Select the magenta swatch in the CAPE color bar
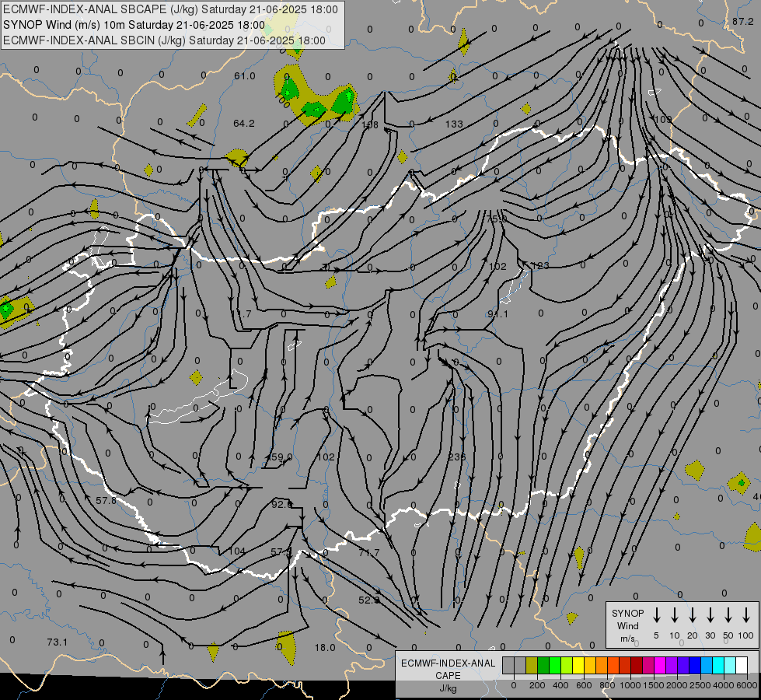Viewport: 761px width, 700px height. [x=661, y=665]
